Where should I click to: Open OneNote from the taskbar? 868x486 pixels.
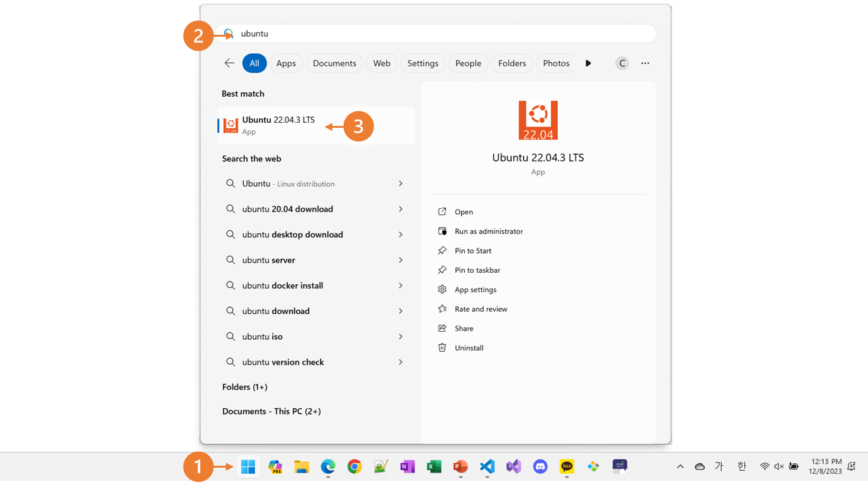[x=407, y=467]
